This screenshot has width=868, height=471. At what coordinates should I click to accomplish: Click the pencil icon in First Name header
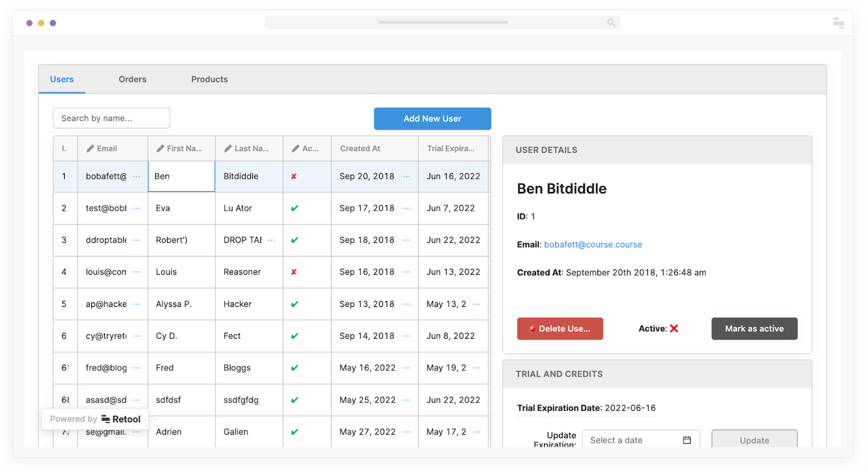tap(160, 149)
